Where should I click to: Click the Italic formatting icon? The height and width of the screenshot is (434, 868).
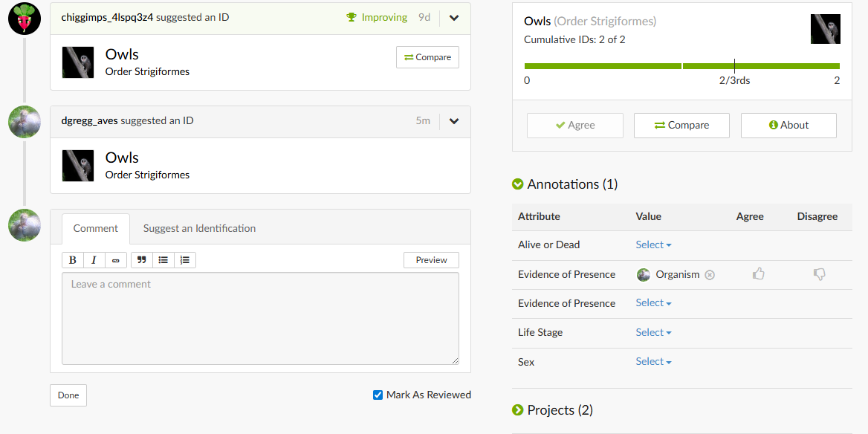94,260
